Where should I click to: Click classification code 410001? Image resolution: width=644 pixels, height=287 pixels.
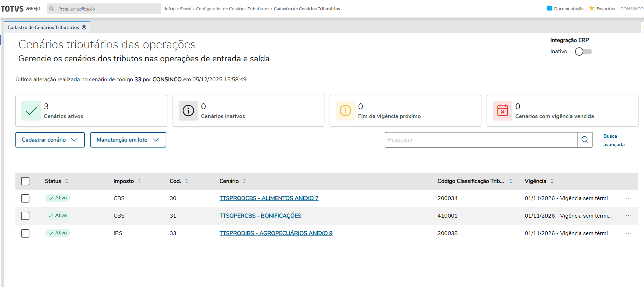point(448,216)
